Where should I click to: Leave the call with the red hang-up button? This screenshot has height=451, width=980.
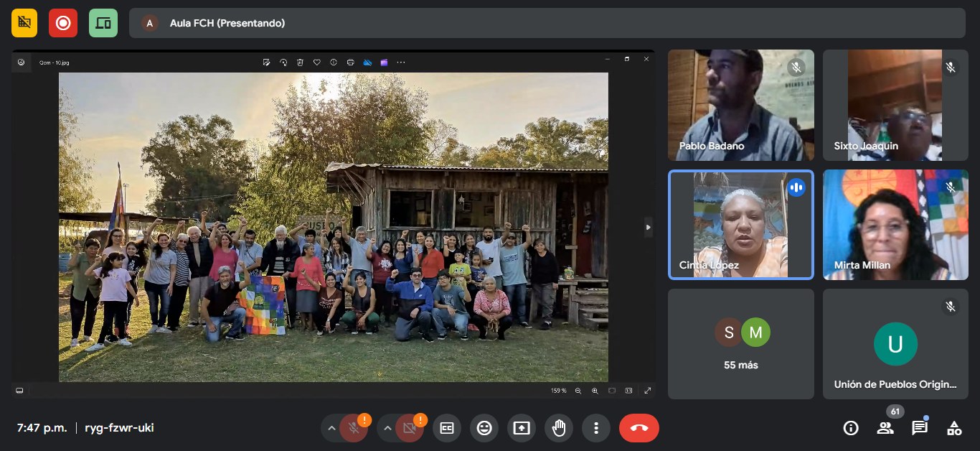click(639, 428)
